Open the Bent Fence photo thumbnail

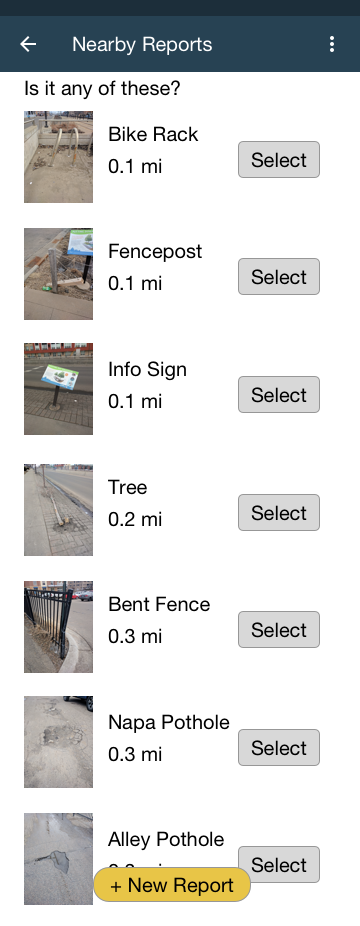coord(58,627)
